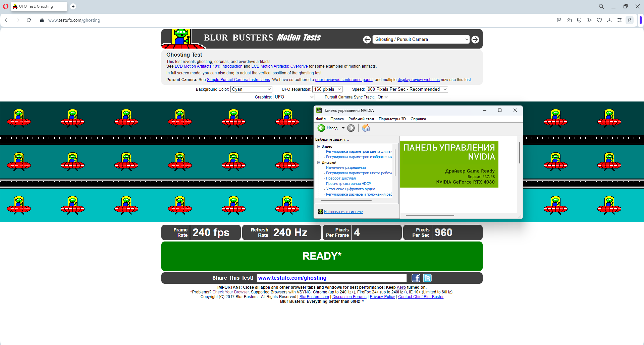Open Simple Pursuit Camera Instructions link
The image size is (644, 345).
238,80
